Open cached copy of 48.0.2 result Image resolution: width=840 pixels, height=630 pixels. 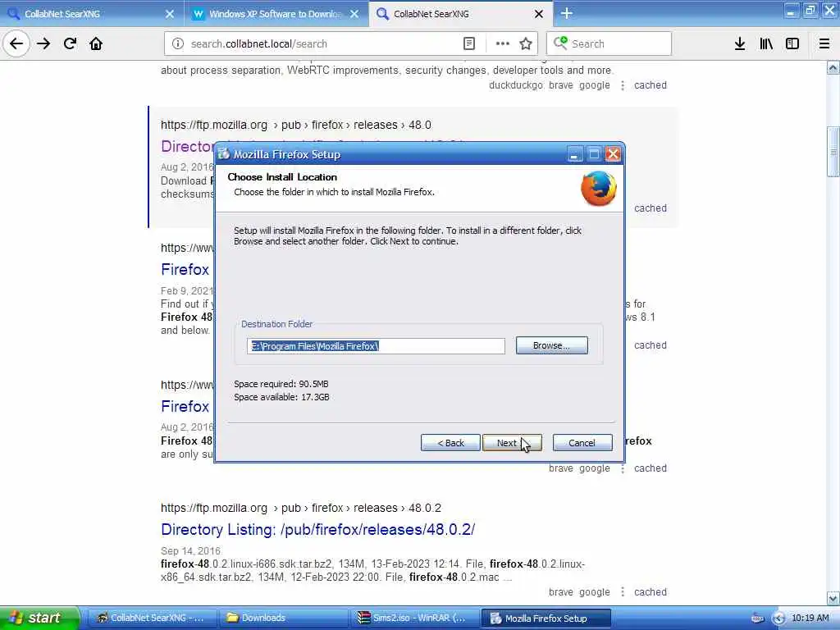point(651,592)
